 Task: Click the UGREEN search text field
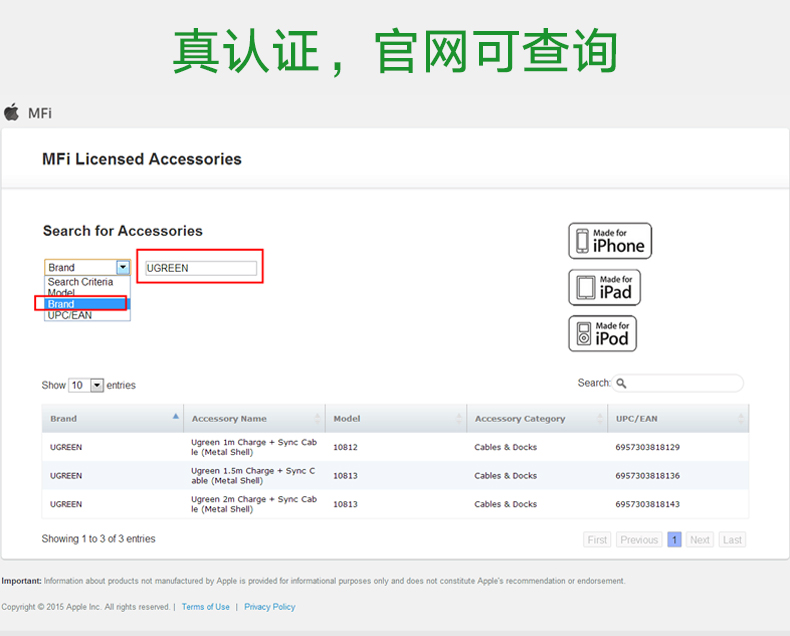[200, 268]
